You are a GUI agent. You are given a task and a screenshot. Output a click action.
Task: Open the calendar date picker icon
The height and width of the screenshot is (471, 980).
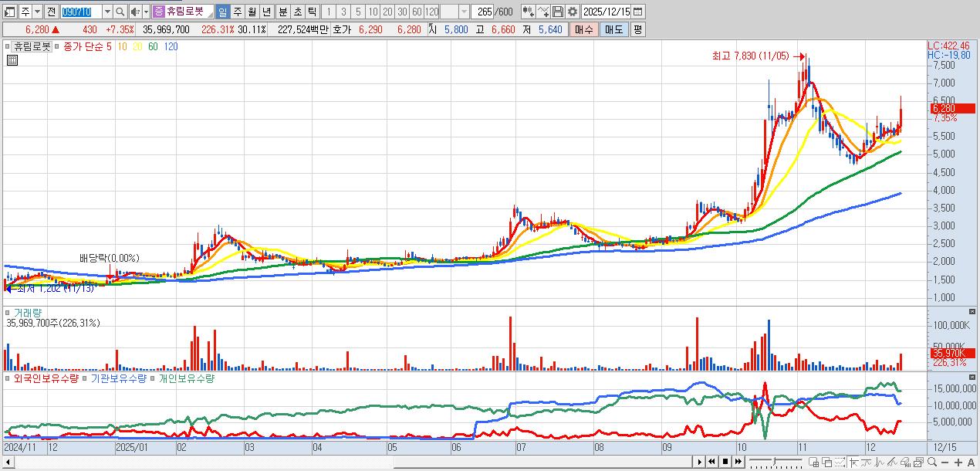pos(638,12)
